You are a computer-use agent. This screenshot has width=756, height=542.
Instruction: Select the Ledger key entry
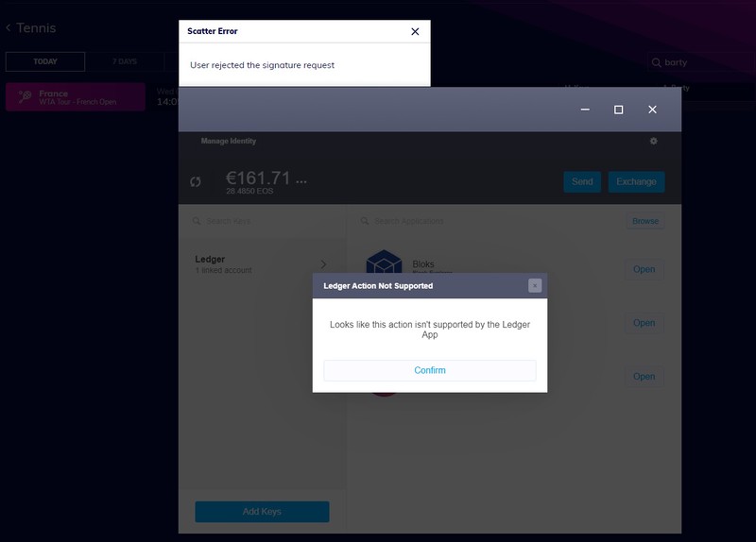tap(263, 264)
